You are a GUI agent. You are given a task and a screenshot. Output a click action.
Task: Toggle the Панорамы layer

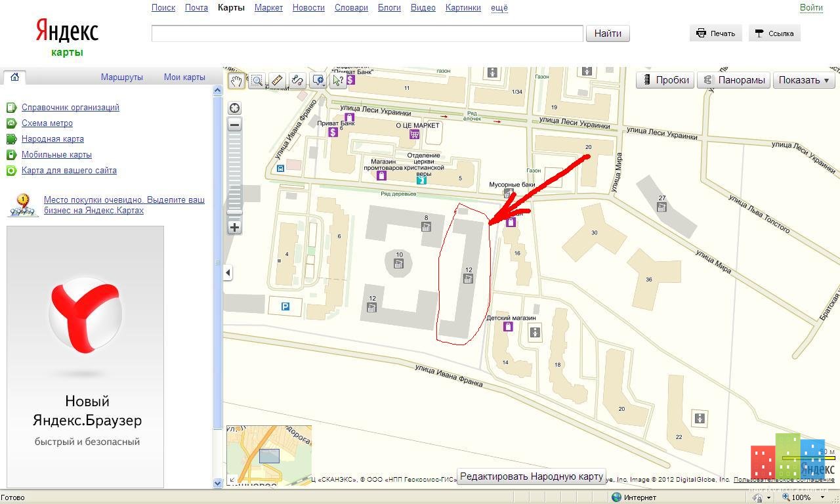coord(734,80)
